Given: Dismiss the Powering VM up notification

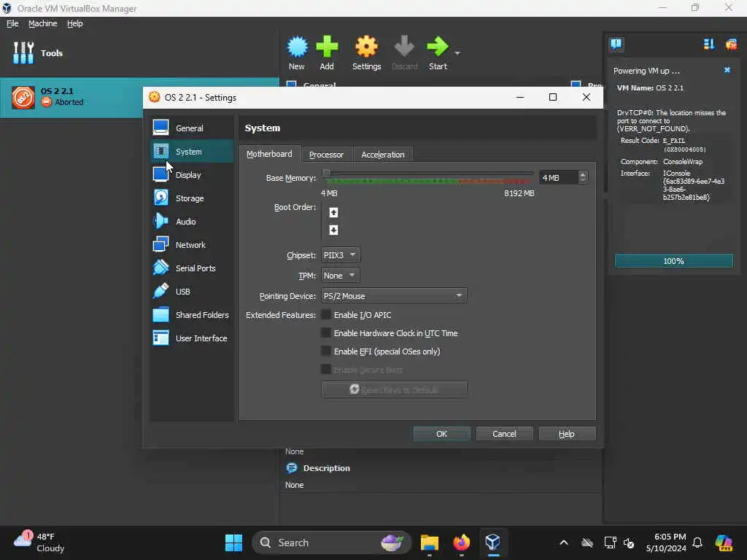Looking at the screenshot, I should point(727,70).
